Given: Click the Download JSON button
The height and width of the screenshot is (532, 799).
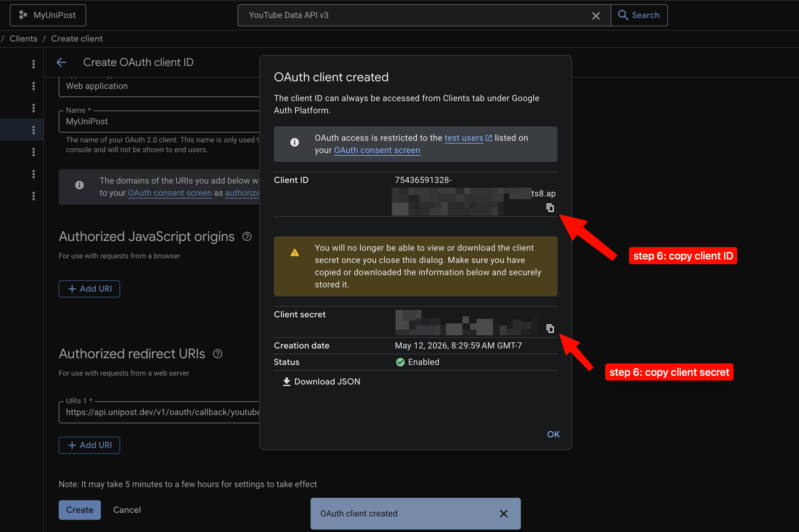Looking at the screenshot, I should tap(321, 381).
